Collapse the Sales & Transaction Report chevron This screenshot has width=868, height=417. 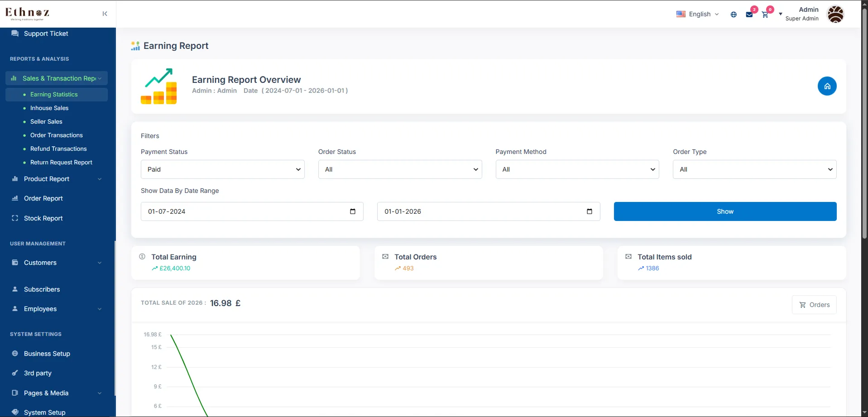(100, 78)
